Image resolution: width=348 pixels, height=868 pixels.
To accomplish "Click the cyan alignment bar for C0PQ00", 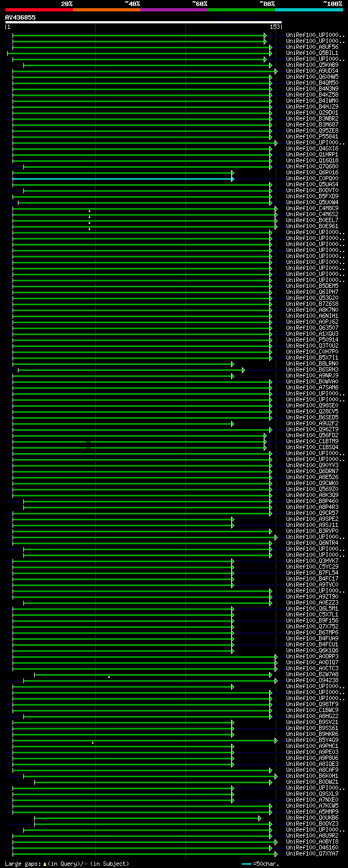I will (x=122, y=179).
